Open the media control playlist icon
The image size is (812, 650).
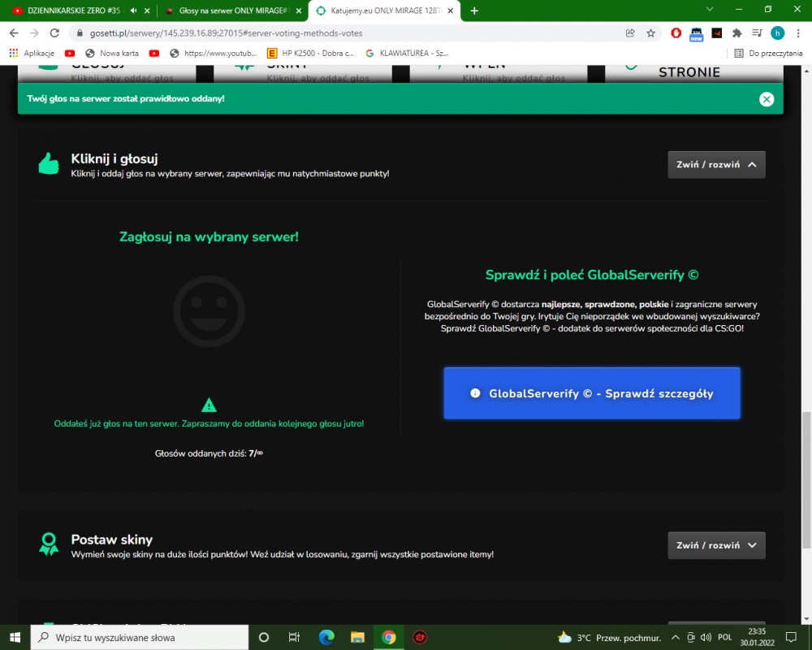point(757,33)
